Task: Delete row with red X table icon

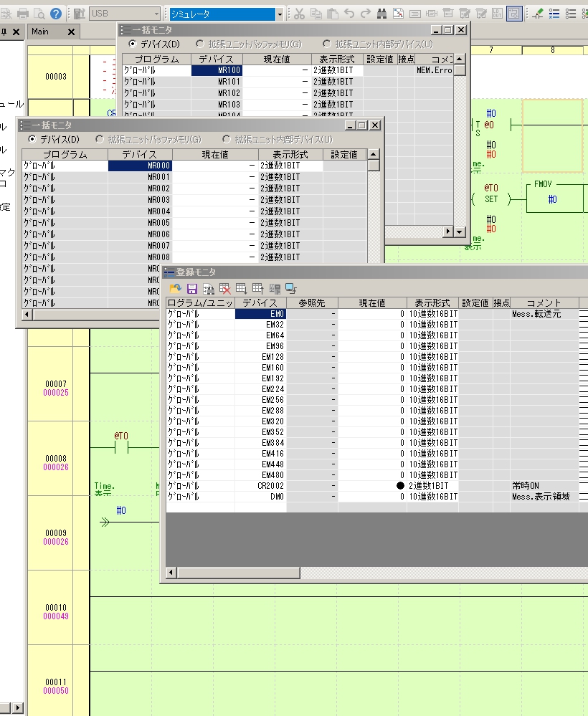Action: pyautogui.click(x=224, y=289)
